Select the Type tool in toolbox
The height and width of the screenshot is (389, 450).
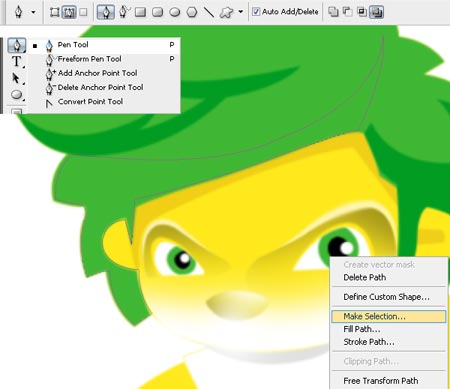(16, 61)
